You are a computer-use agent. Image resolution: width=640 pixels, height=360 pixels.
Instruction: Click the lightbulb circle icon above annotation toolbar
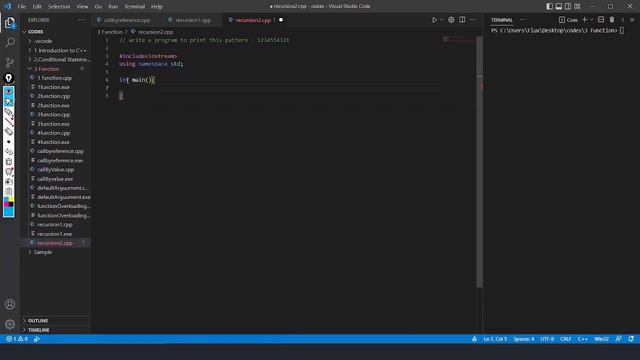pyautogui.click(x=9, y=78)
